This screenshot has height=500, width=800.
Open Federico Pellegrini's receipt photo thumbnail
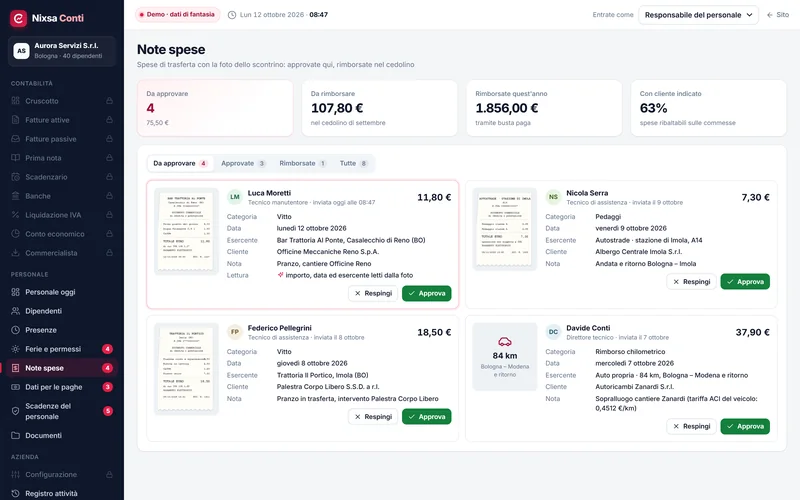[186, 369]
